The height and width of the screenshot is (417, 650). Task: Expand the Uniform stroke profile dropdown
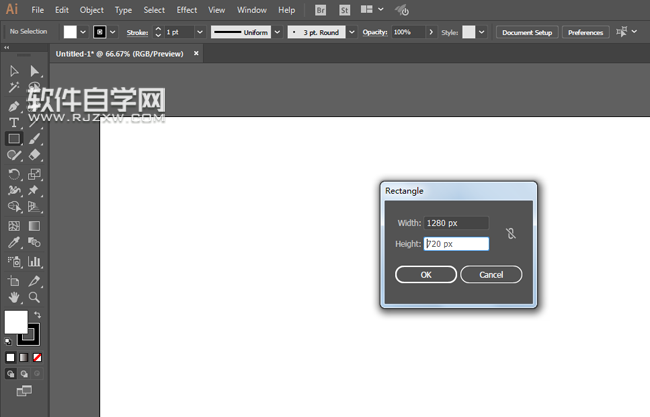point(276,32)
